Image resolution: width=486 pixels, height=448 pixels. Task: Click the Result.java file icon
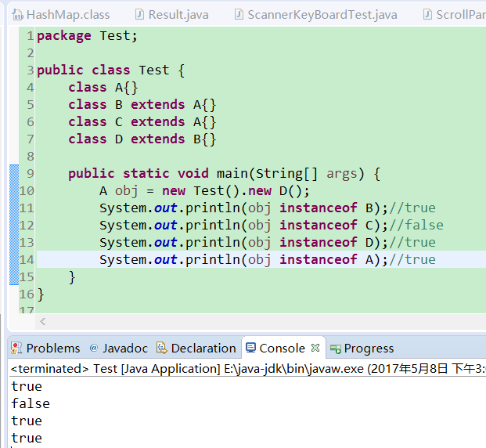click(140, 15)
